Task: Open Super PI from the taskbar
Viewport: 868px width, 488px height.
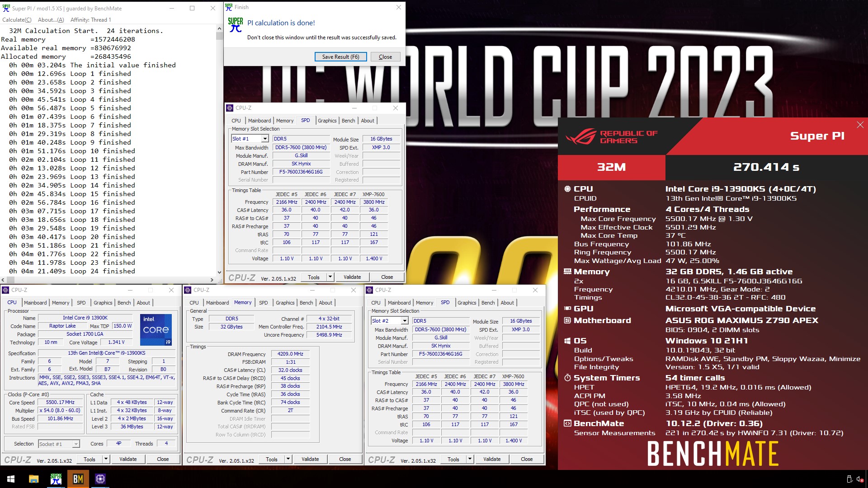Action: (x=56, y=479)
